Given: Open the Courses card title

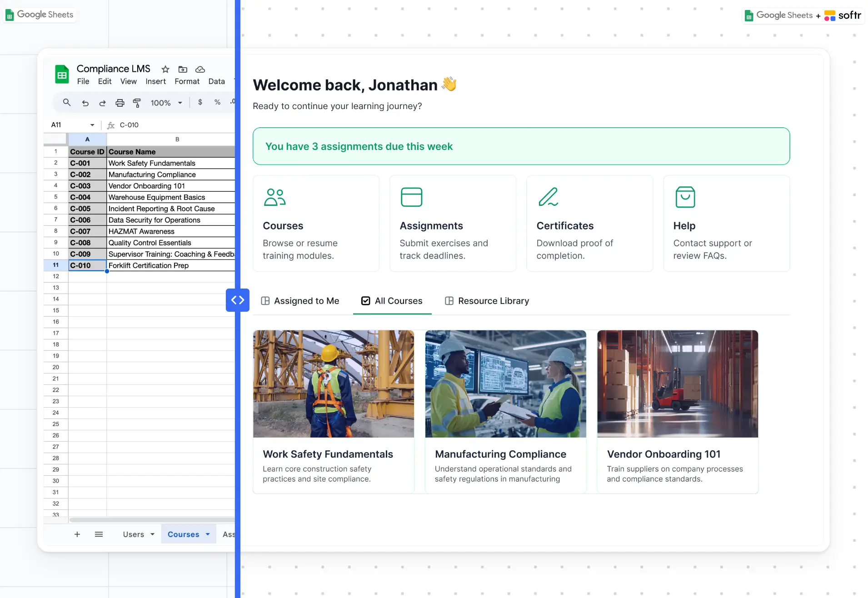Looking at the screenshot, I should (x=283, y=226).
